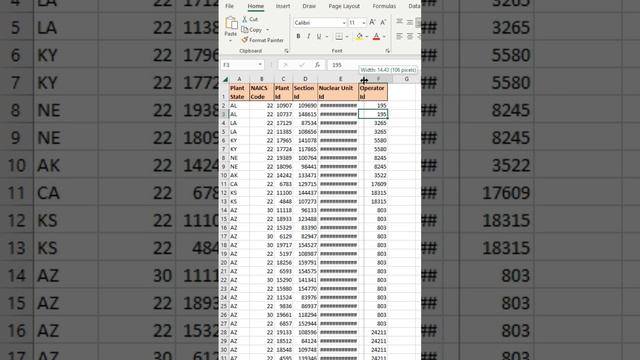
Task: Click the Align Left icon
Action: 400,37
